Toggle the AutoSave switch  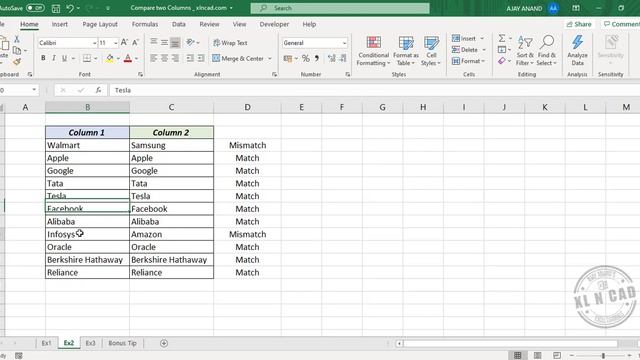click(x=35, y=8)
